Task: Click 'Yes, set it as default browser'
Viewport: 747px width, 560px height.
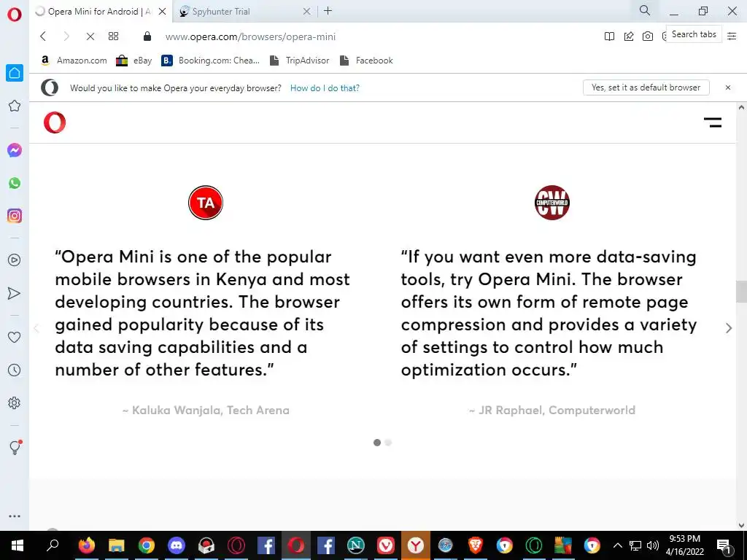Action: (x=646, y=87)
